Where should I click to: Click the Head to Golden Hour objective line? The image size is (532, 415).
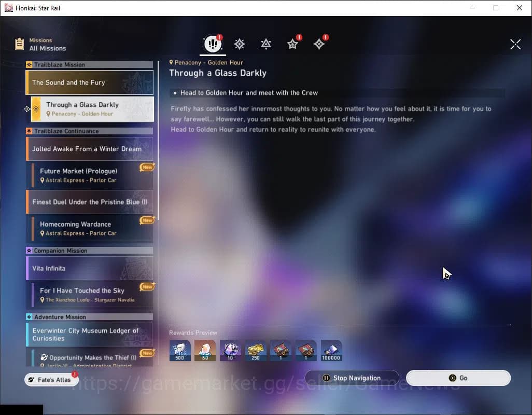click(x=337, y=93)
